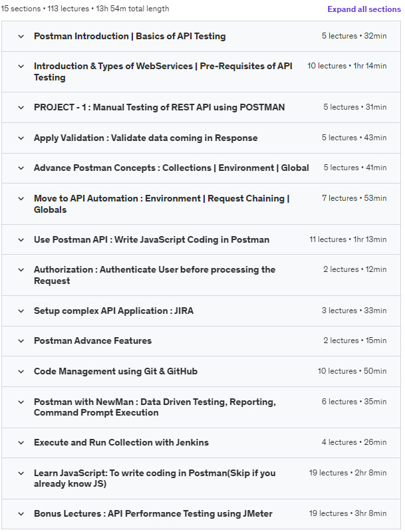This screenshot has width=405, height=532.
Task: Expand chevron beside Postman with NewMan
Action: click(x=21, y=402)
